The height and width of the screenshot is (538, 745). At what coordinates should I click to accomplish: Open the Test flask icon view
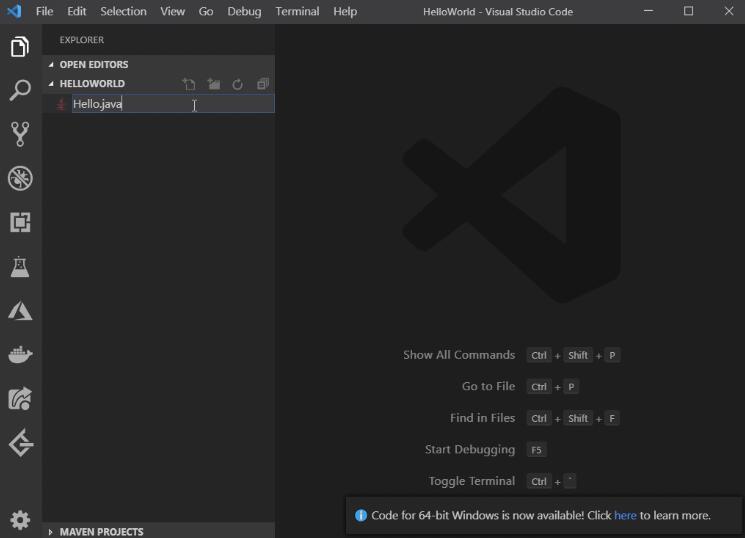point(20,267)
